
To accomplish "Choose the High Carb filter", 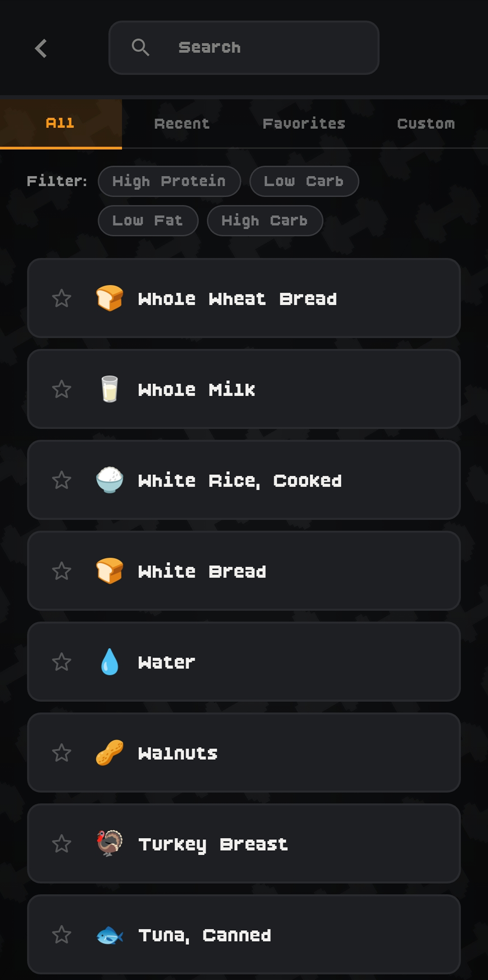I will [x=265, y=221].
